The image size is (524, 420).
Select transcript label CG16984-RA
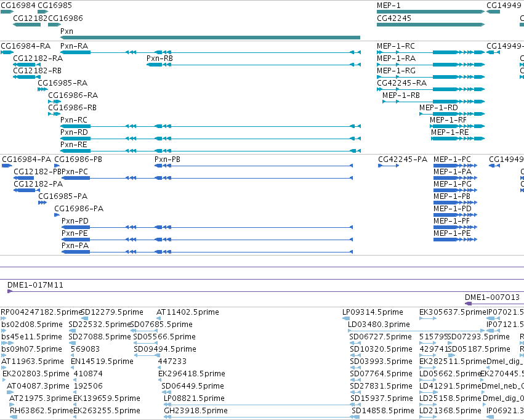tap(26, 46)
